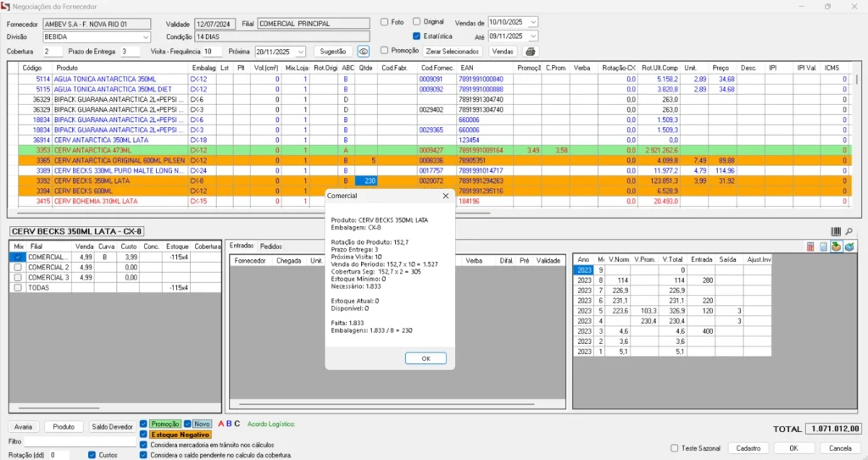868x460 pixels.
Task: Click the printer icon next to Vendas
Action: click(x=530, y=52)
